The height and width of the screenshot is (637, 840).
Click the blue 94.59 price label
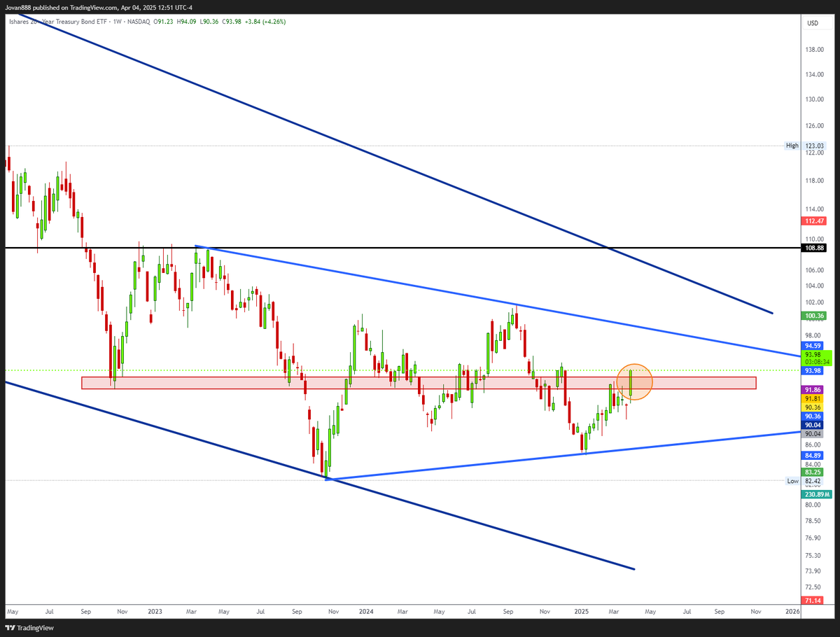click(x=812, y=346)
